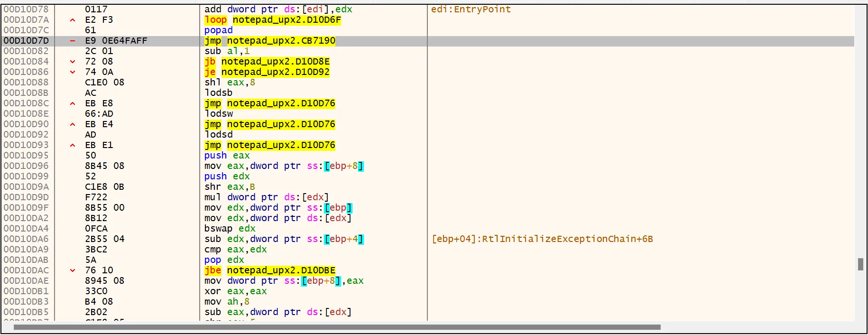Select address 00D10D7D in the address column

tap(27, 41)
